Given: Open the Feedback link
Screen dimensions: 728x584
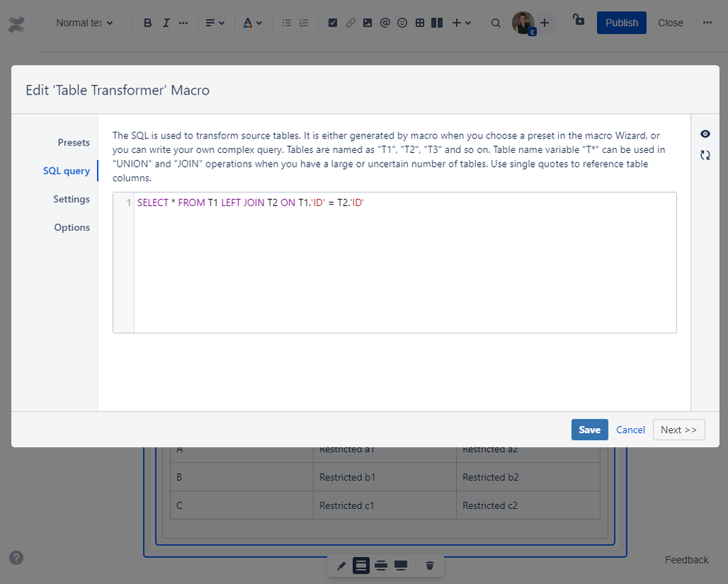Looking at the screenshot, I should 686,560.
